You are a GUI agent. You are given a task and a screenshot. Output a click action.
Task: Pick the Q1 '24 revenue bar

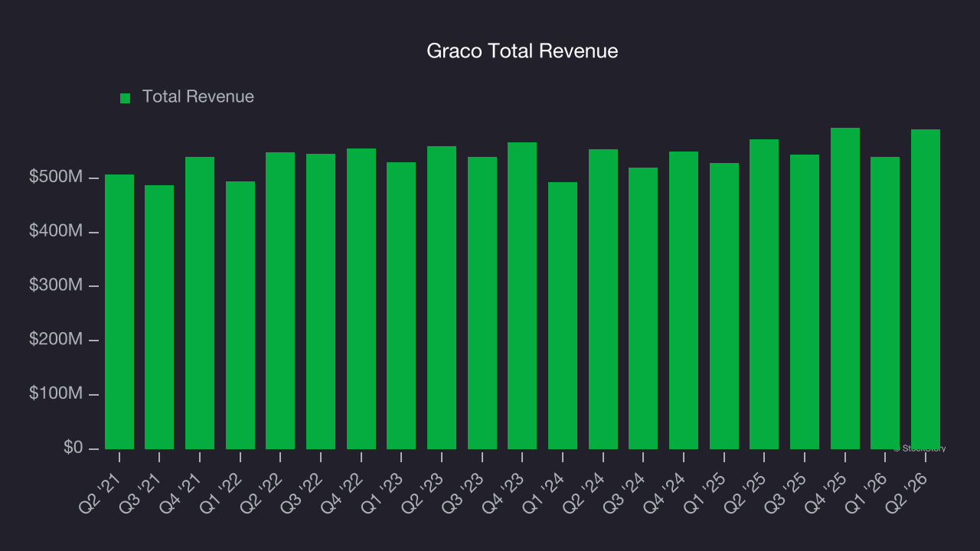(x=563, y=315)
